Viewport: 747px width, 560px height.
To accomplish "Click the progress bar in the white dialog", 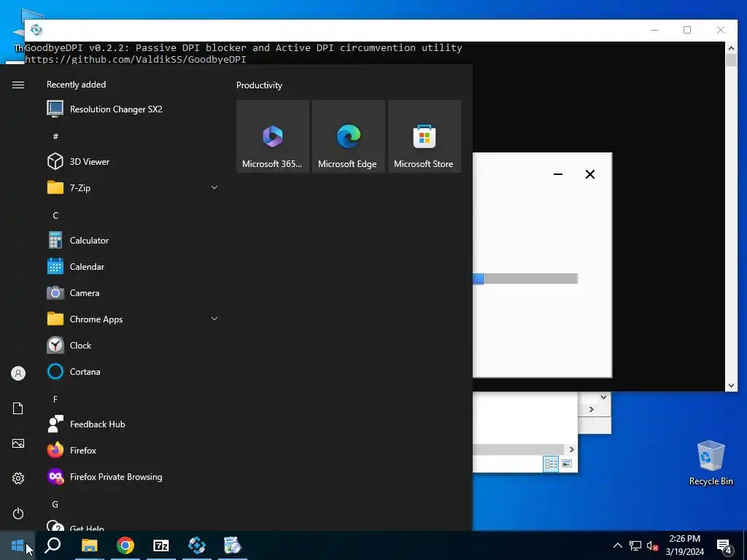I will [525, 279].
